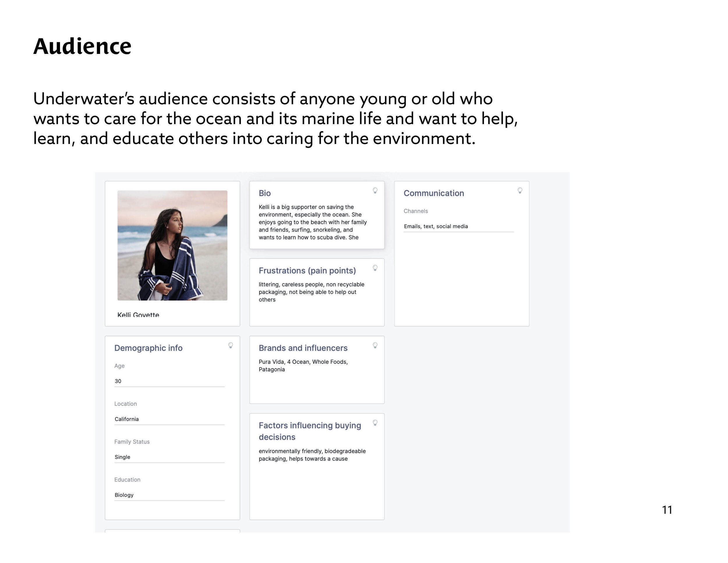Viewport: 728px width, 563px height.
Task: Click the Demographic info heading
Action: click(148, 348)
